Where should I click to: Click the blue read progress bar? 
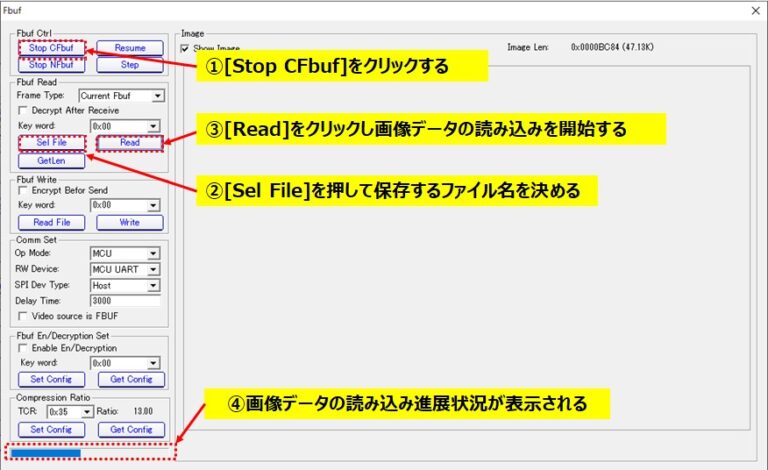point(44,453)
